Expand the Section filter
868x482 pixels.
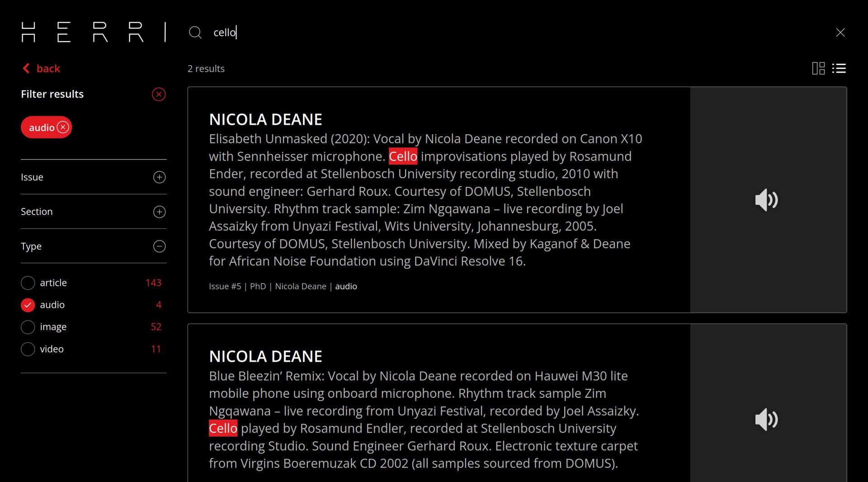point(159,212)
